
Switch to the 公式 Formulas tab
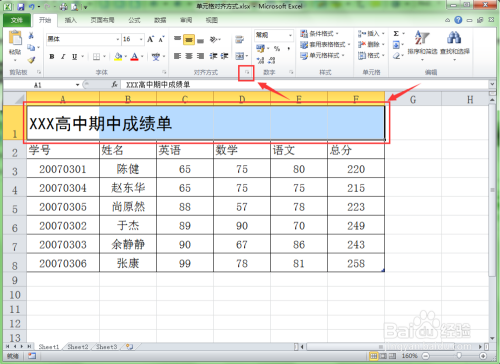pos(134,20)
